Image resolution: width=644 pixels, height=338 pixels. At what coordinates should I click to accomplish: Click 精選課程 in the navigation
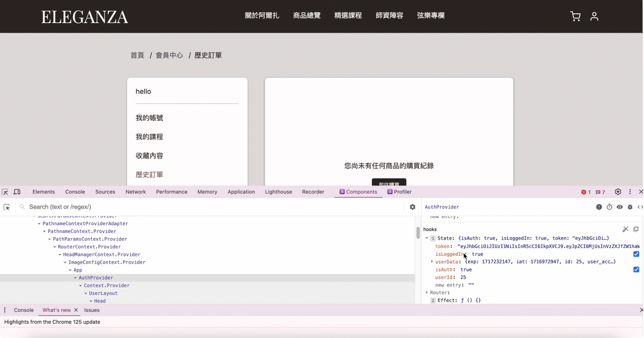point(348,15)
